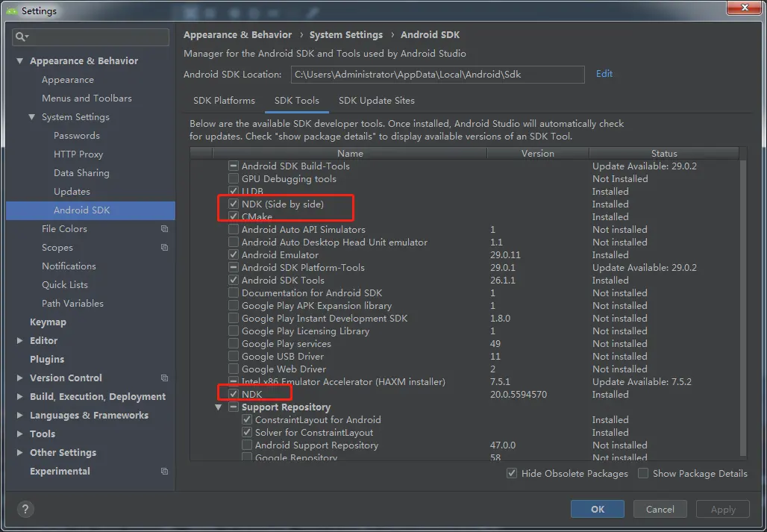The image size is (767, 532).
Task: Switch to SDK Platforms tab
Action: click(x=224, y=101)
